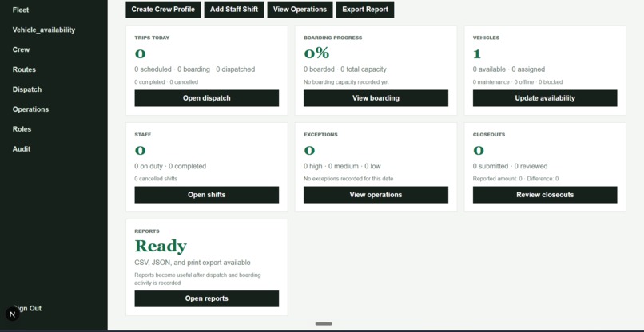Click Review closeouts in Closeouts card

tap(545, 195)
